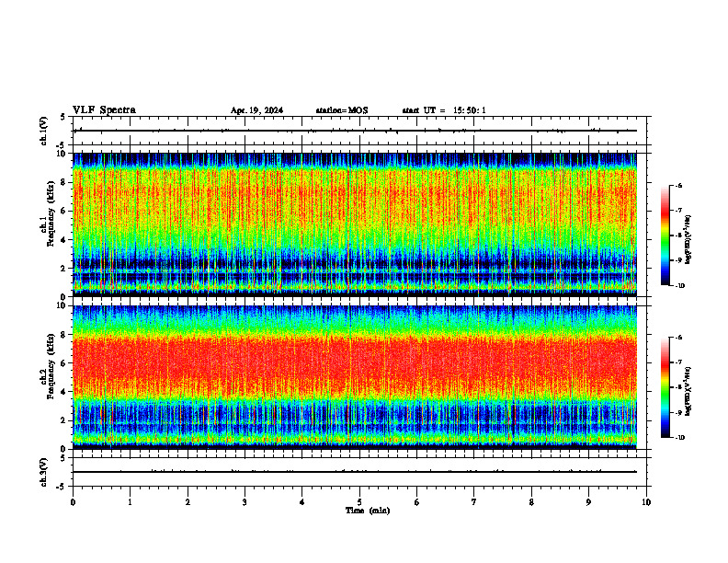
Task: Click the date 'Apr. 19, 2024'
Action: pyautogui.click(x=256, y=110)
